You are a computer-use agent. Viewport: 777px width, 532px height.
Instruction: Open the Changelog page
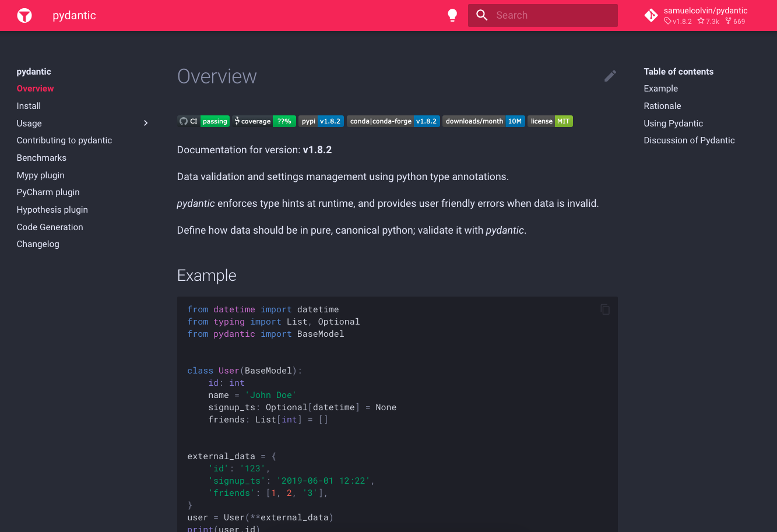point(38,244)
